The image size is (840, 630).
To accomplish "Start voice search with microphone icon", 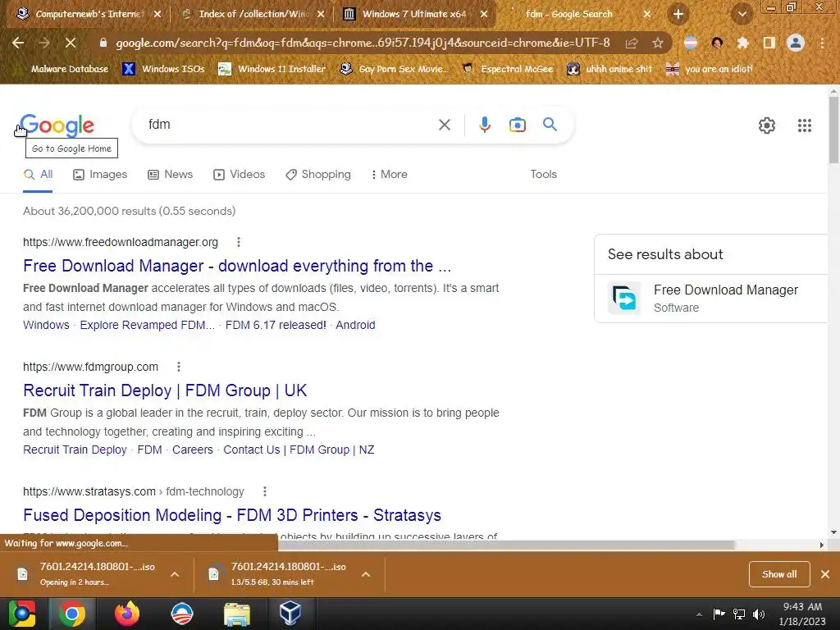I will tap(484, 125).
